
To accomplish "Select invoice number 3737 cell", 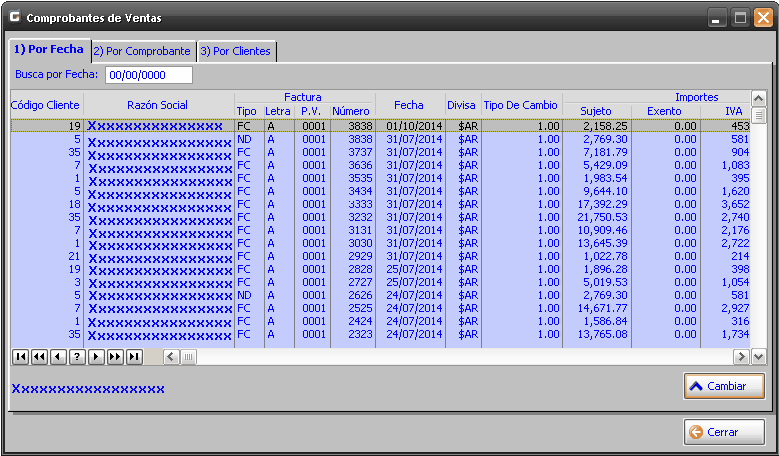I will pyautogui.click(x=353, y=152).
